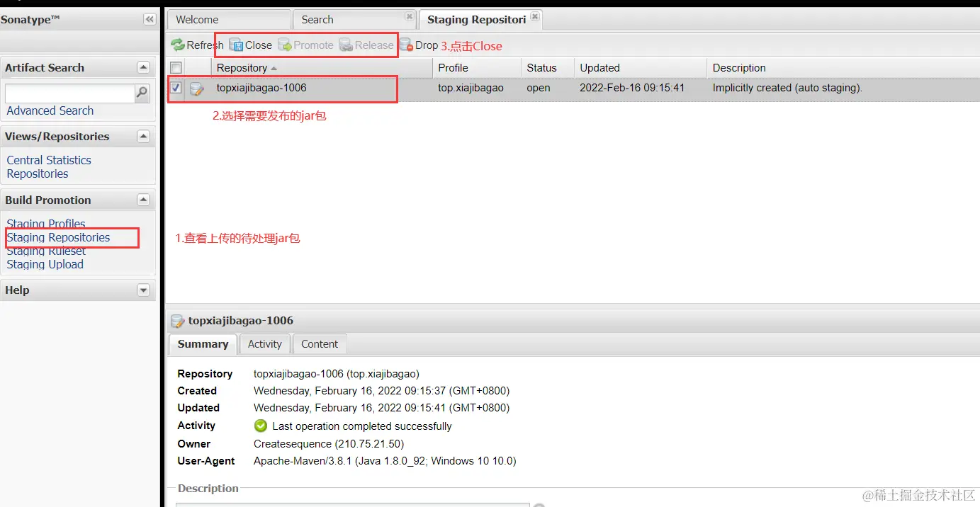
Task: Click the Refresh toolbar button
Action: [197, 45]
